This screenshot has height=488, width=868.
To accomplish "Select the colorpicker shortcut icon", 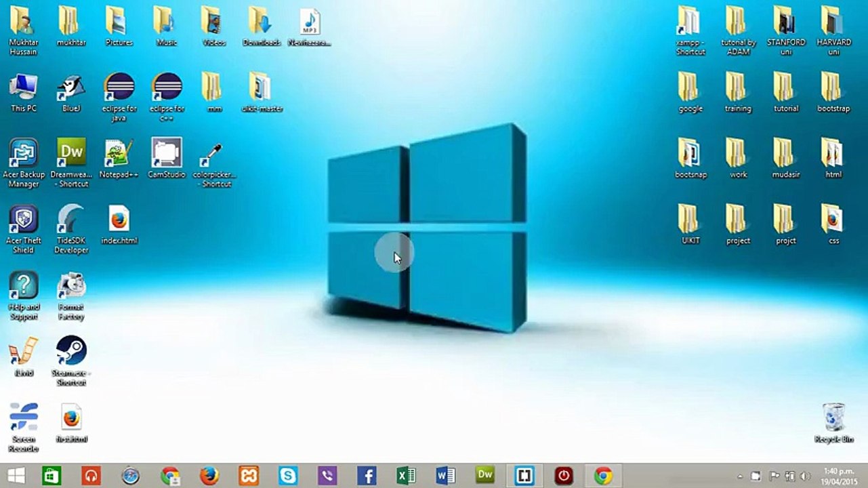I will tap(214, 163).
